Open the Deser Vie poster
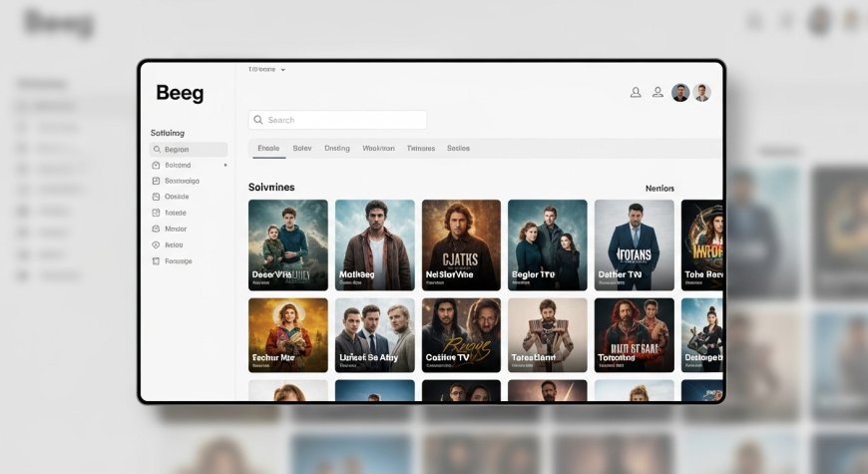Viewport: 868px width, 474px height. pyautogui.click(x=288, y=244)
